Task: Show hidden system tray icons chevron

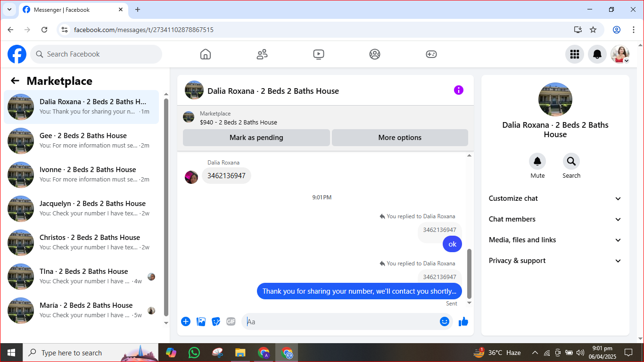Action: [x=535, y=353]
